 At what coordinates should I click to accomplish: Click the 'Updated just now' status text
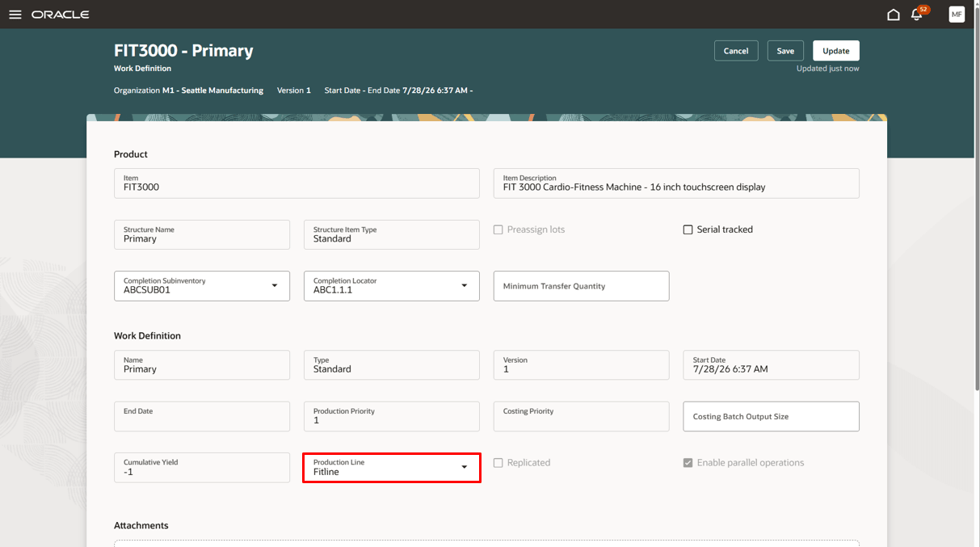pyautogui.click(x=827, y=69)
